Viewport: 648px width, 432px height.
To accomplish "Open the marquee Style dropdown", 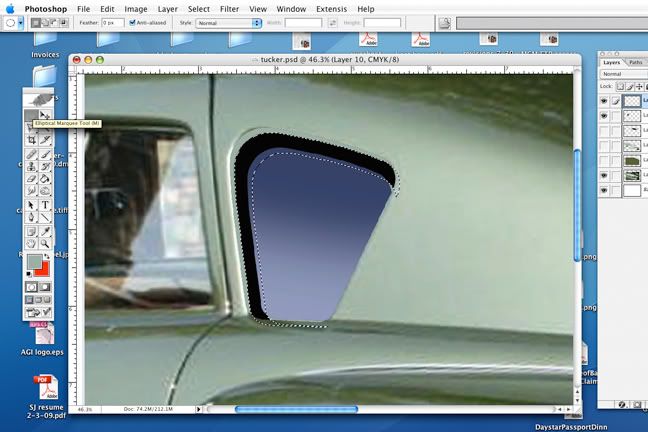I will tap(229, 23).
